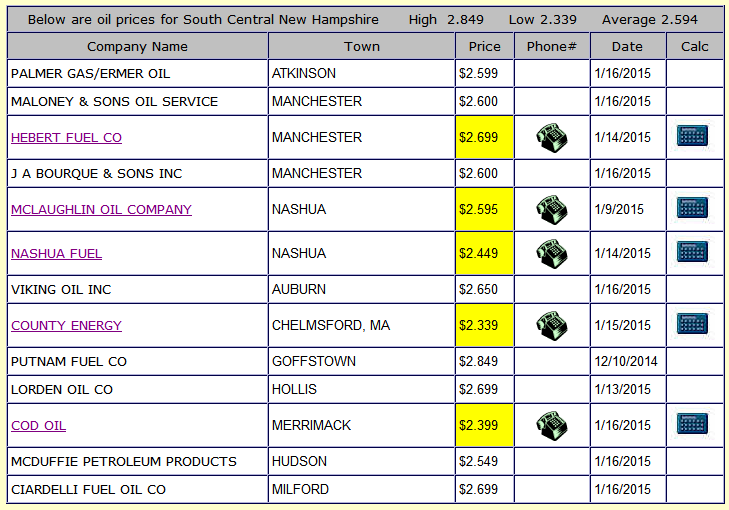Click the $2.650 Viking Oil price
Screen dimensions: 729x510
click(478, 289)
